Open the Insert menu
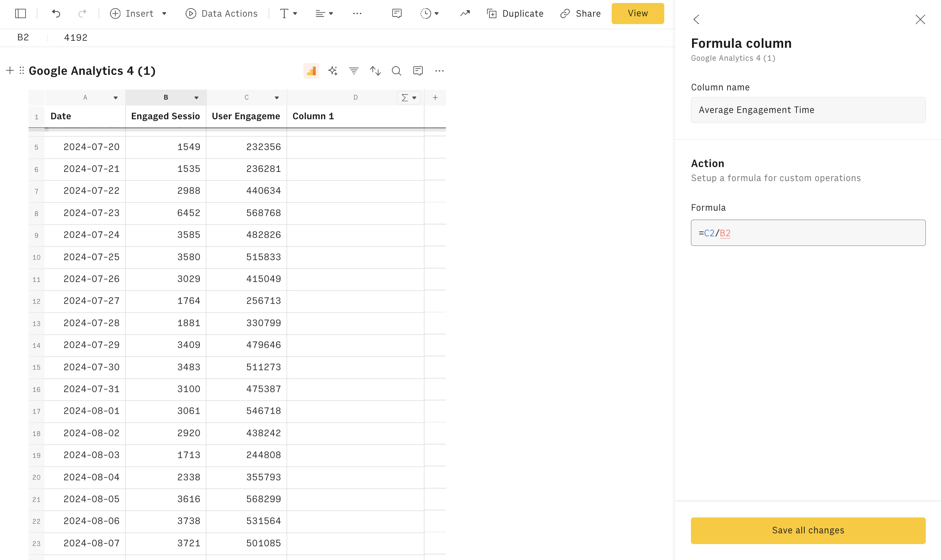 pyautogui.click(x=138, y=14)
